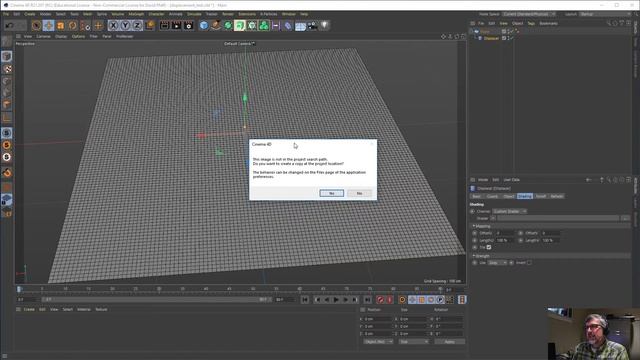Viewport: 640px width, 360px height.
Task: Open the viewport Cameras menu
Action: pyautogui.click(x=43, y=36)
